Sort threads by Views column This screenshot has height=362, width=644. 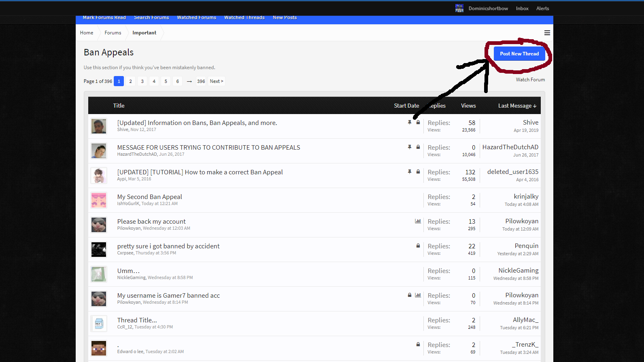pyautogui.click(x=468, y=106)
